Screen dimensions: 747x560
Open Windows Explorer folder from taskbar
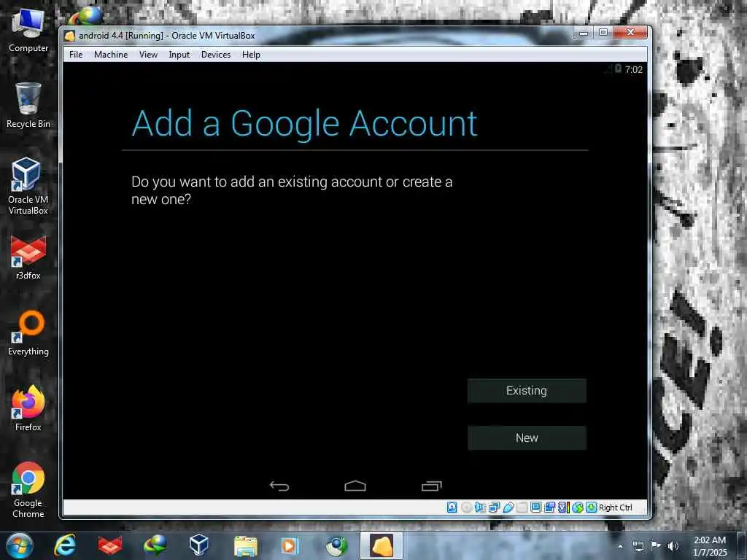(246, 545)
